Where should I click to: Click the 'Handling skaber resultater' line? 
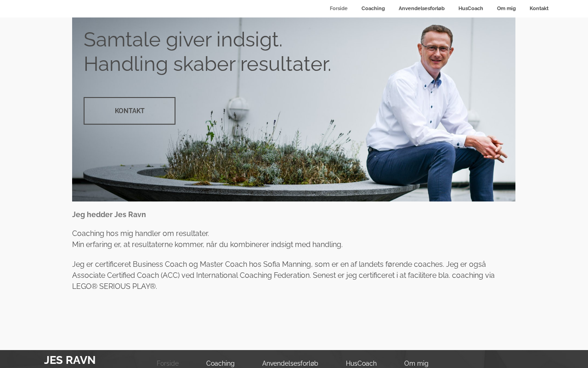click(x=207, y=64)
